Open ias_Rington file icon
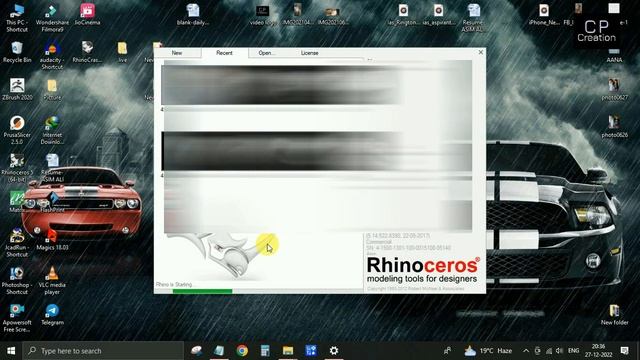The height and width of the screenshot is (360, 640). tap(403, 15)
